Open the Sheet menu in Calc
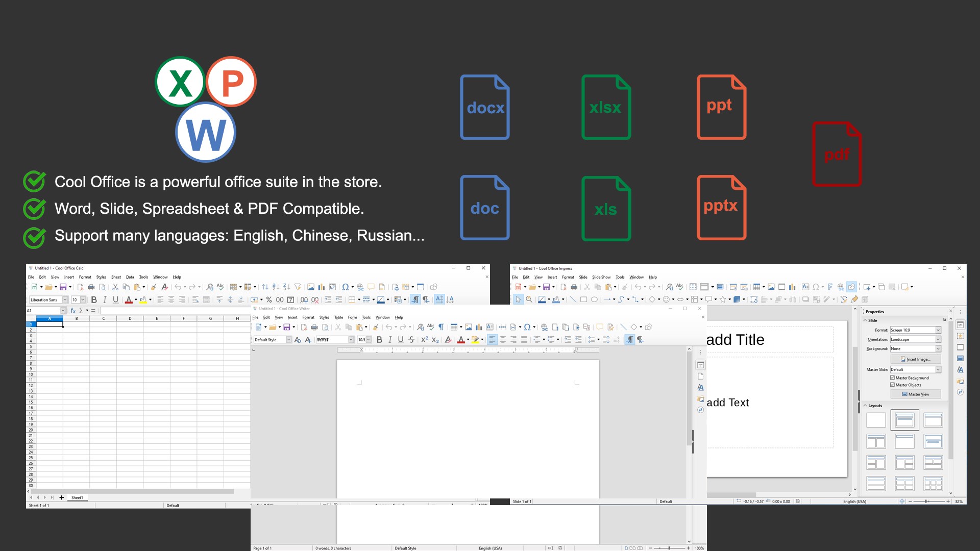 (116, 277)
